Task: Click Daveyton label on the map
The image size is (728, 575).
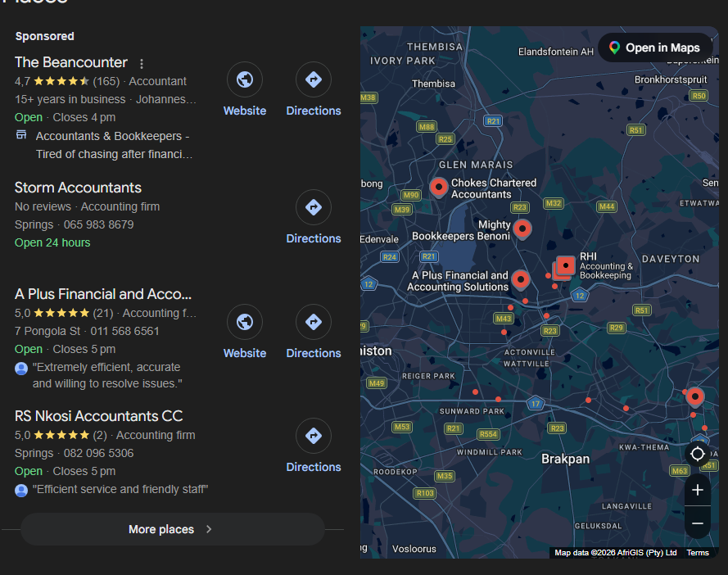Action: [671, 259]
